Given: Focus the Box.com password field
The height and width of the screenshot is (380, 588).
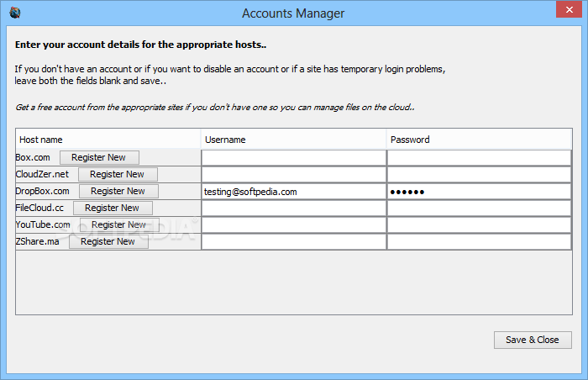Looking at the screenshot, I should (480, 158).
